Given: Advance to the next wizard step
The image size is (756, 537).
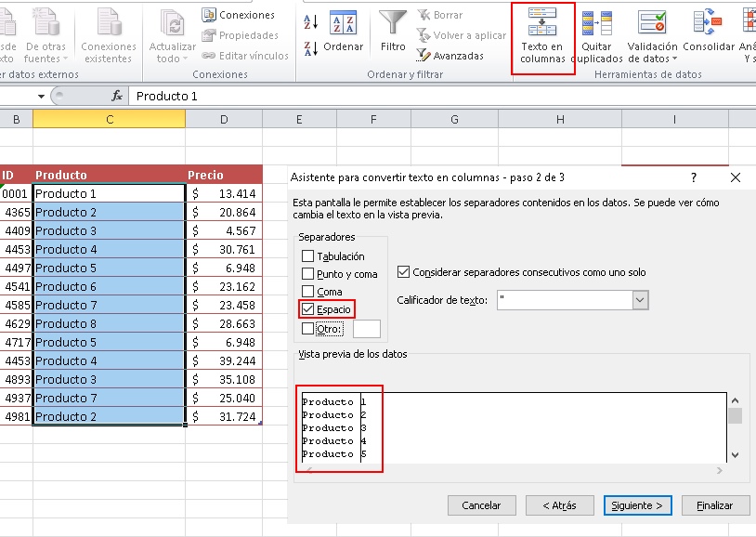Looking at the screenshot, I should [x=638, y=505].
